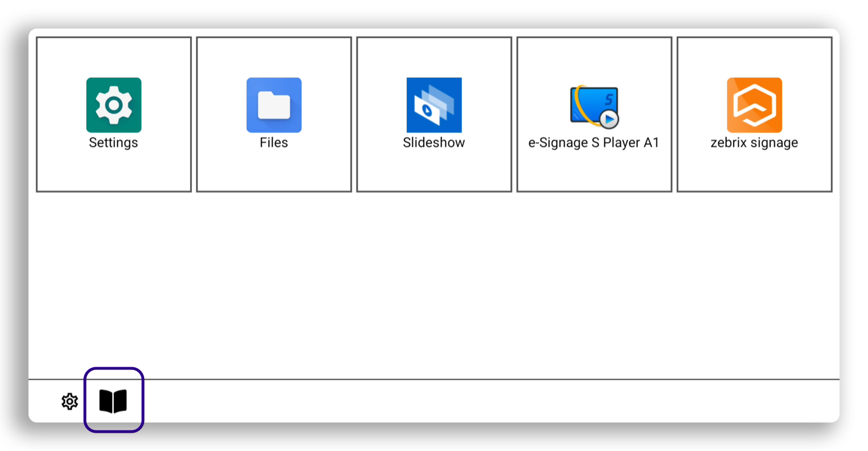Viewport: 868px width, 451px height.
Task: Click blank space inside the e-Signage tile
Action: 594,171
